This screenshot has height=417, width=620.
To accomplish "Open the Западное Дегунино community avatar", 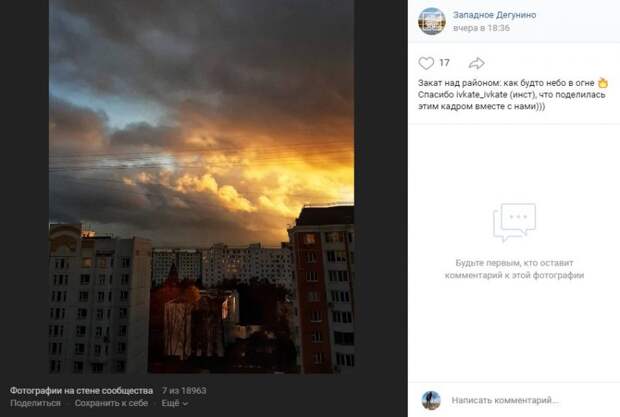I will tap(432, 21).
